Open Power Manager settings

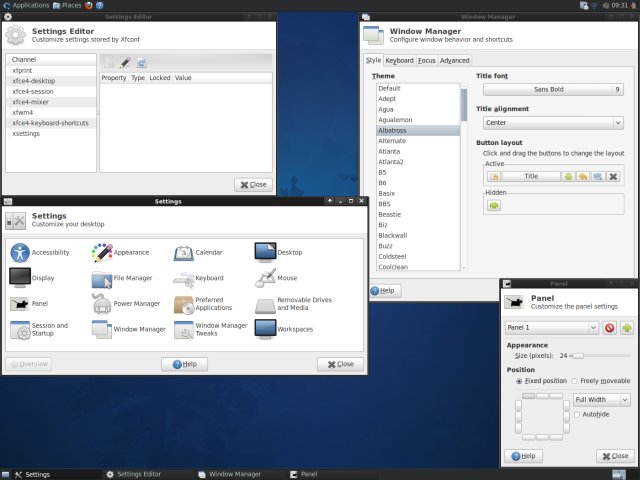pos(101,303)
